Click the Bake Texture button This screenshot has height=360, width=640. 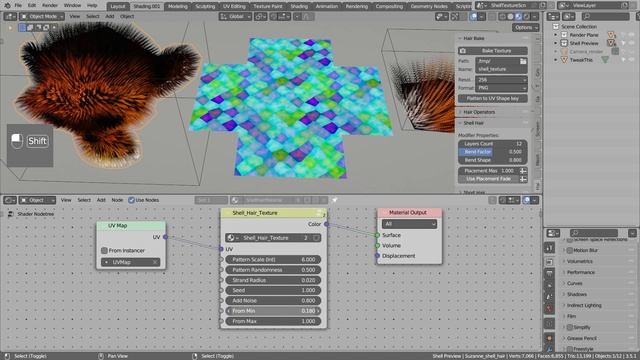point(493,51)
